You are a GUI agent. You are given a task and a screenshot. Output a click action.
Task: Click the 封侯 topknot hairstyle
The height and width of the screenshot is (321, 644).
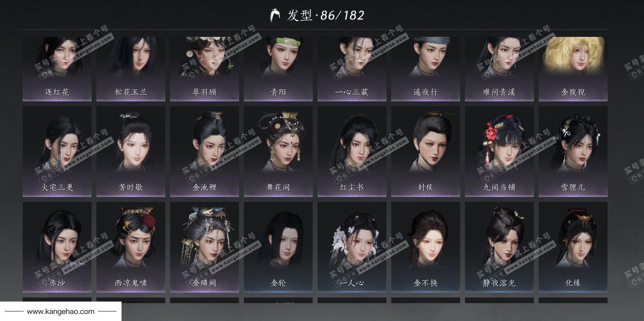(x=426, y=152)
